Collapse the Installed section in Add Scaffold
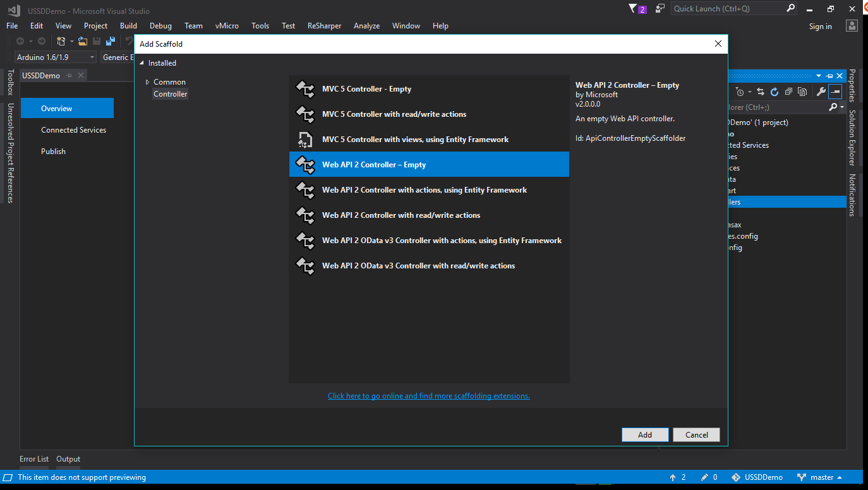The image size is (868, 490). (x=142, y=63)
